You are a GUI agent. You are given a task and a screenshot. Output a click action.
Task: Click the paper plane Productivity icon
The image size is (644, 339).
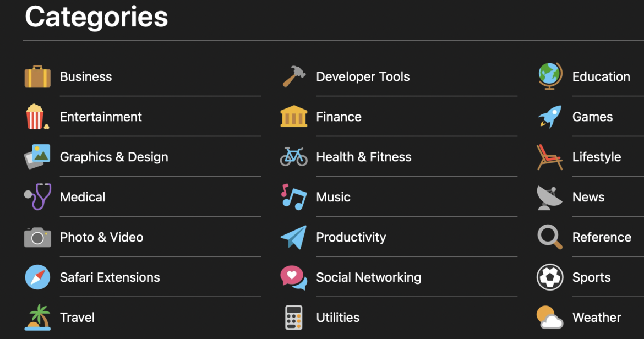point(293,237)
